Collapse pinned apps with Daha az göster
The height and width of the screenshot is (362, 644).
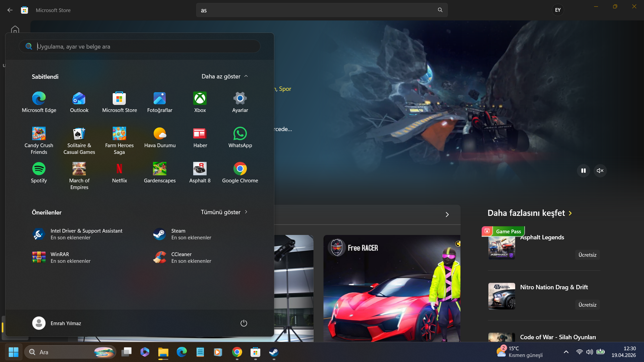[x=225, y=76]
